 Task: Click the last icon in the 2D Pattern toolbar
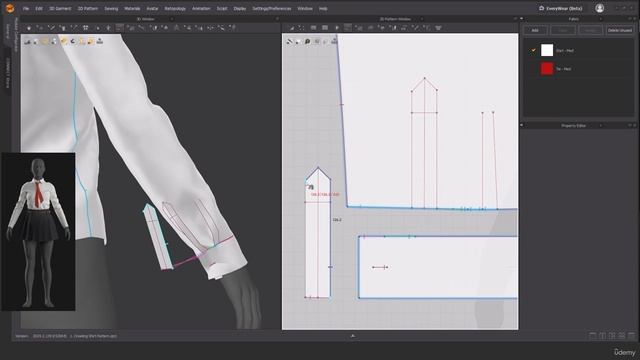(x=438, y=28)
